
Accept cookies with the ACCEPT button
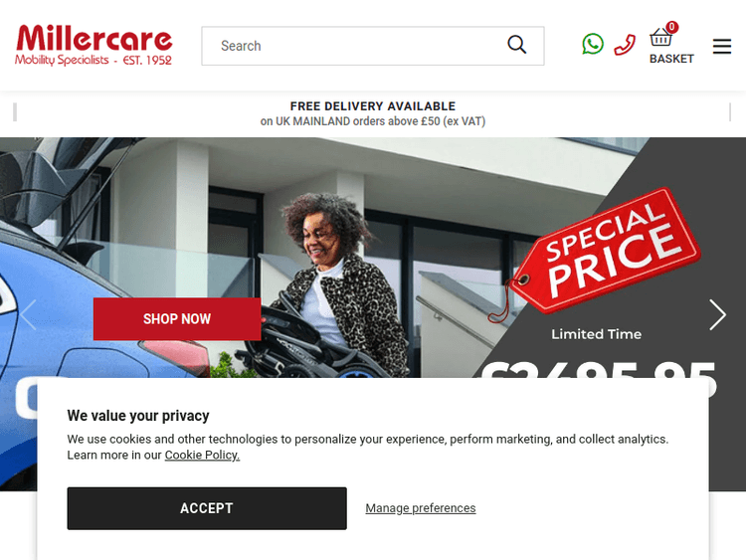(x=207, y=508)
